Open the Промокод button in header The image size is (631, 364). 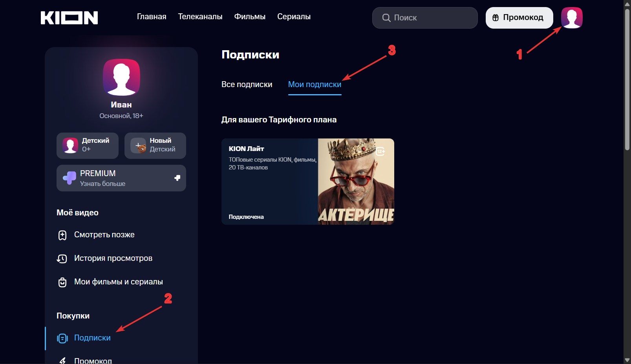(519, 18)
